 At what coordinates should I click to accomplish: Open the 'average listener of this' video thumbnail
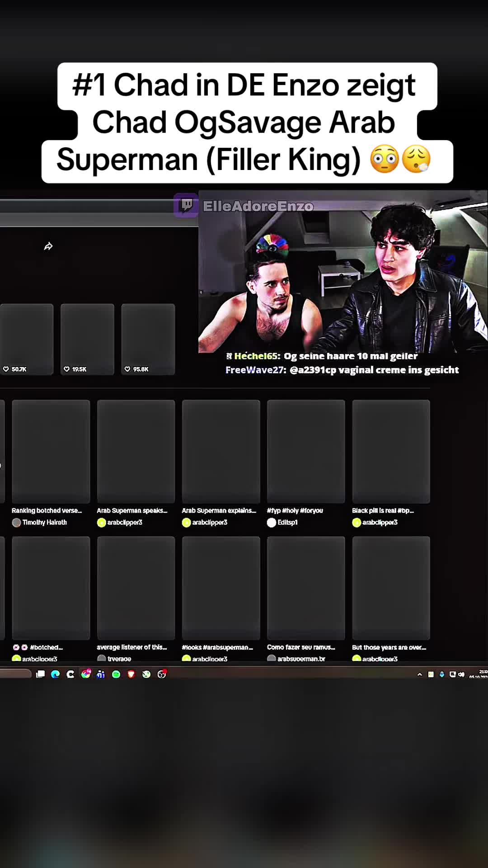(136, 588)
